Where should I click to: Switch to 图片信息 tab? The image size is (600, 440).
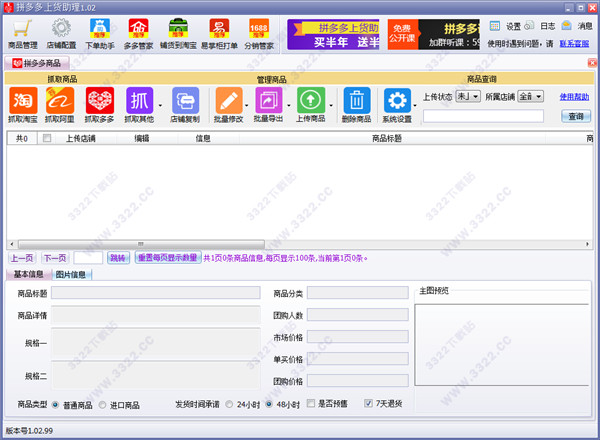coord(71,274)
